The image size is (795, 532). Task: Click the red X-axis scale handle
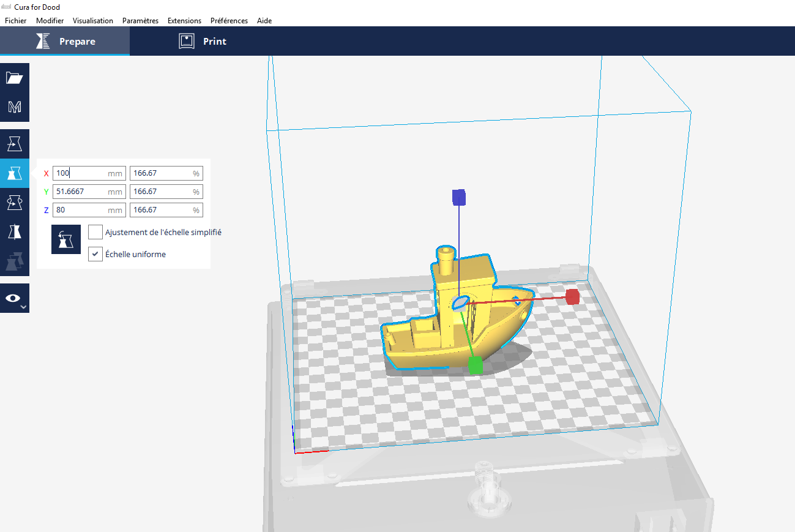tap(572, 297)
